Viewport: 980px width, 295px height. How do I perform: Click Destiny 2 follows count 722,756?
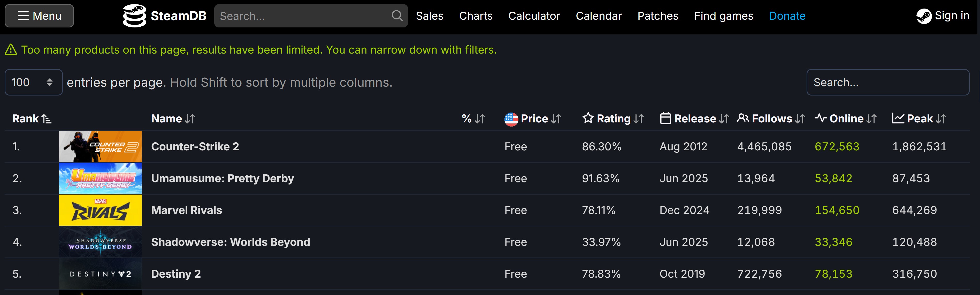coord(759,274)
